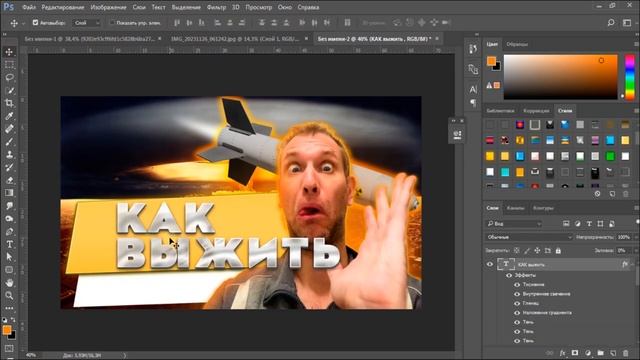Select the Eyedropper tool
Screen dimensions: 640x360
pos(9,116)
